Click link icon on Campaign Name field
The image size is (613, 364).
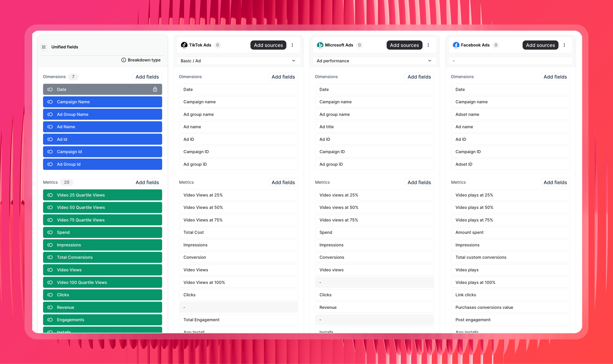[x=50, y=102]
